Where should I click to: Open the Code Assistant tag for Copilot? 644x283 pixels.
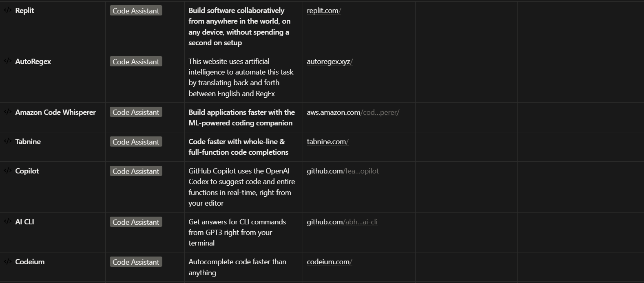135,171
